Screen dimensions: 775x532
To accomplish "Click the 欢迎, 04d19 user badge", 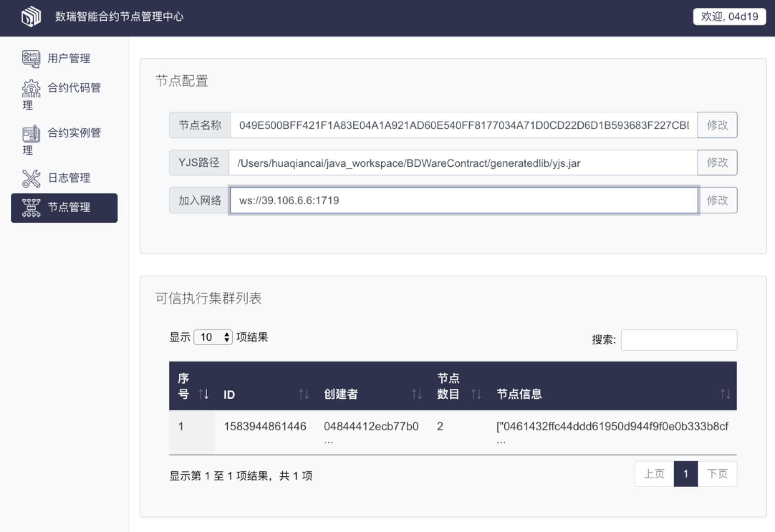I will coord(729,16).
